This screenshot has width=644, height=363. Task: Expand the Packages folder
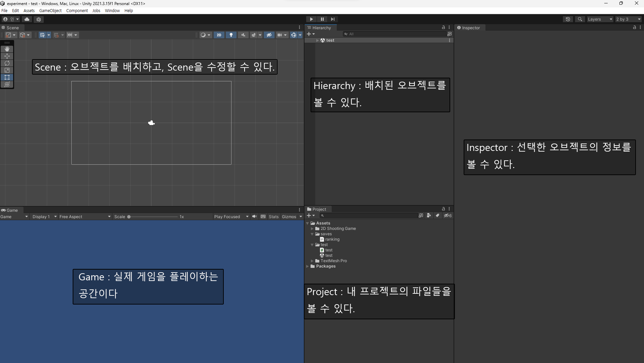point(308,266)
